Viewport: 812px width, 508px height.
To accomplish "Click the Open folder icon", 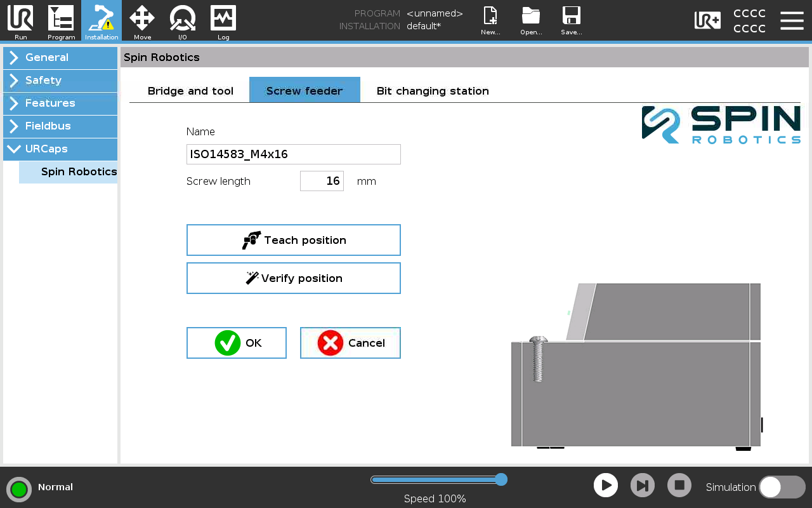I will point(531,16).
